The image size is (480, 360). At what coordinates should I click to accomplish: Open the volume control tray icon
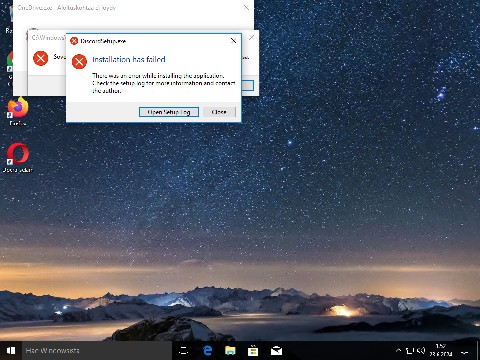pyautogui.click(x=421, y=351)
